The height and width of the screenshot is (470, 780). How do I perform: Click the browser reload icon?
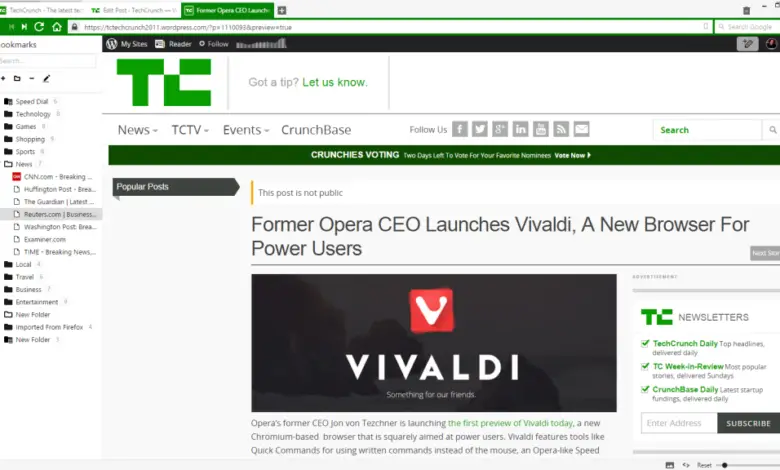click(x=39, y=27)
